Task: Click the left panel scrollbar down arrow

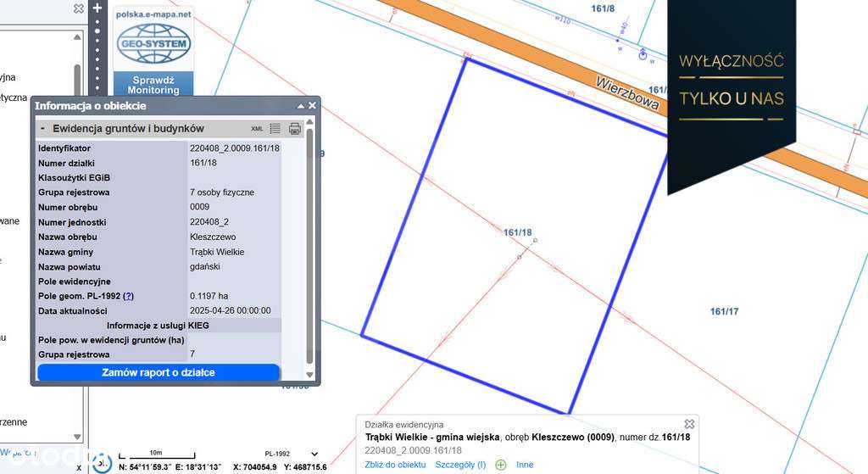Action: tap(77, 437)
